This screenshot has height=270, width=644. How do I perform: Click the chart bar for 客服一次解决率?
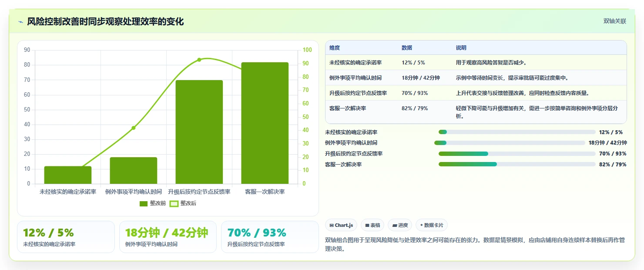click(x=265, y=123)
